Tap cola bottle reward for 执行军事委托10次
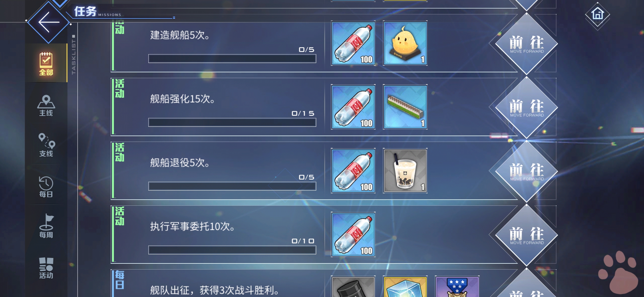The image size is (644, 297). tap(353, 235)
